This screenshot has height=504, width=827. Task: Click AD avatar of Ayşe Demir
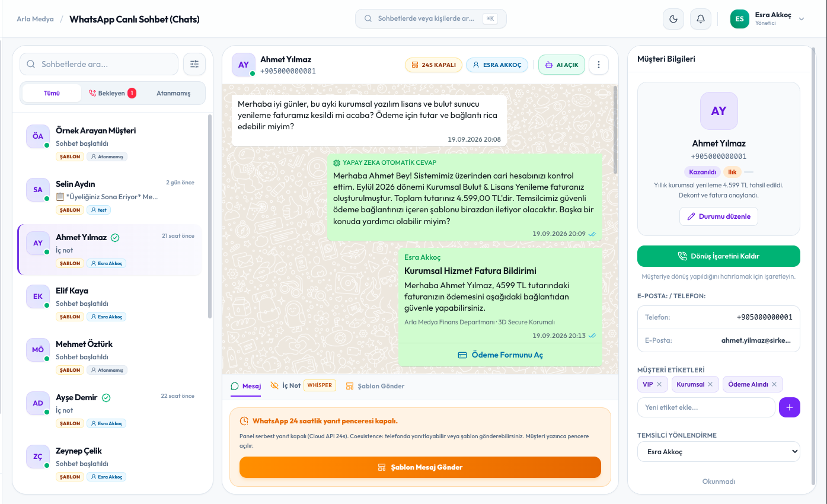click(x=38, y=403)
